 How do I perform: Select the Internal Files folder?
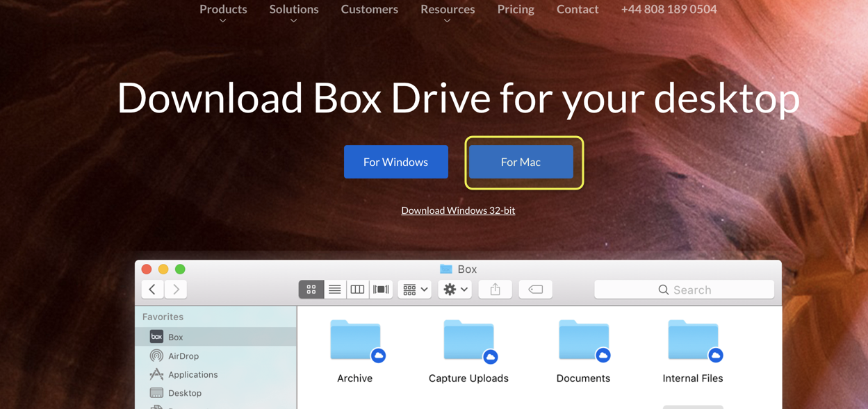693,351
